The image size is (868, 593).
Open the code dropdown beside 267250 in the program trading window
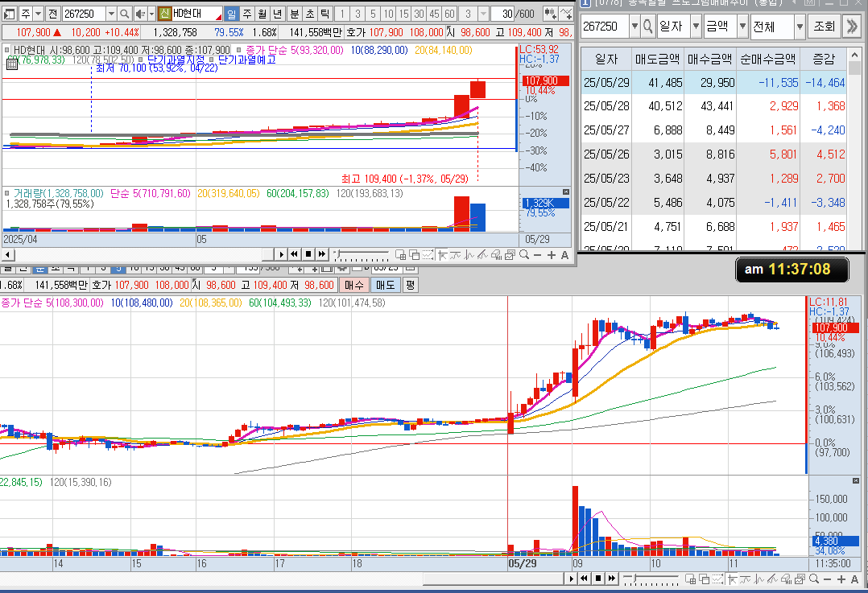634,26
